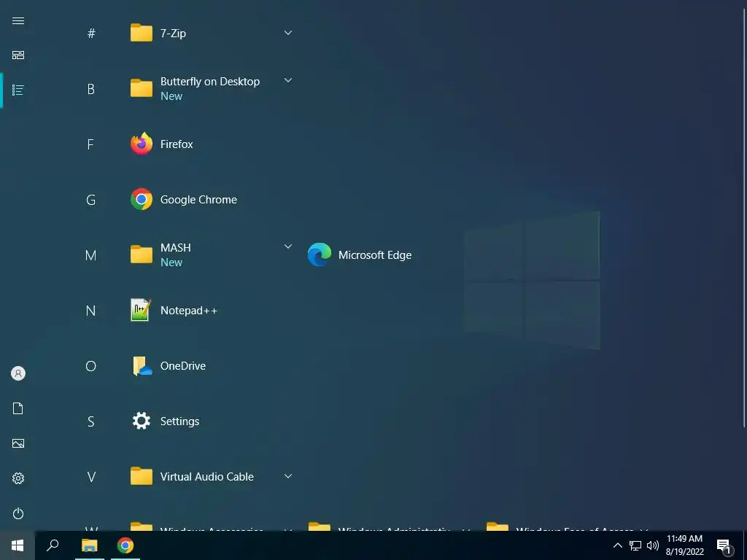Click the Power icon
This screenshot has height=560, width=747.
tap(18, 513)
